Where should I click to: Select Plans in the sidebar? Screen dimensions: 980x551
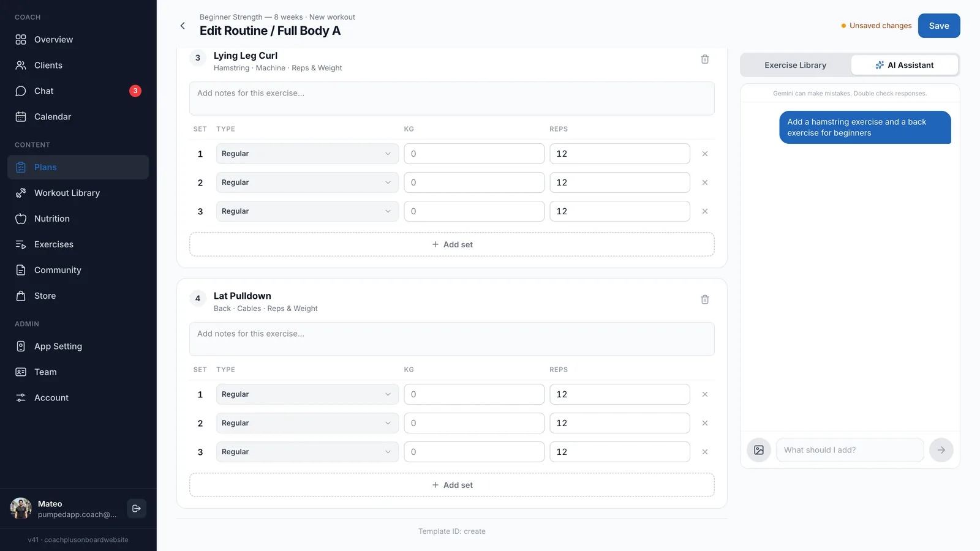pyautogui.click(x=78, y=167)
